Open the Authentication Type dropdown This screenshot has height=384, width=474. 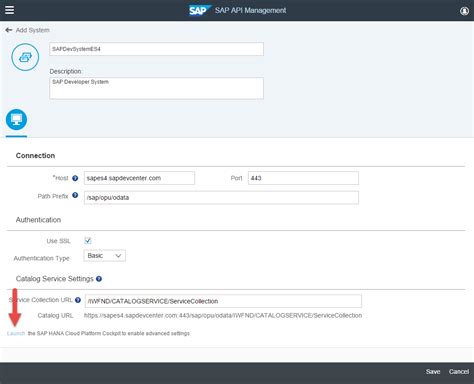tap(105, 256)
